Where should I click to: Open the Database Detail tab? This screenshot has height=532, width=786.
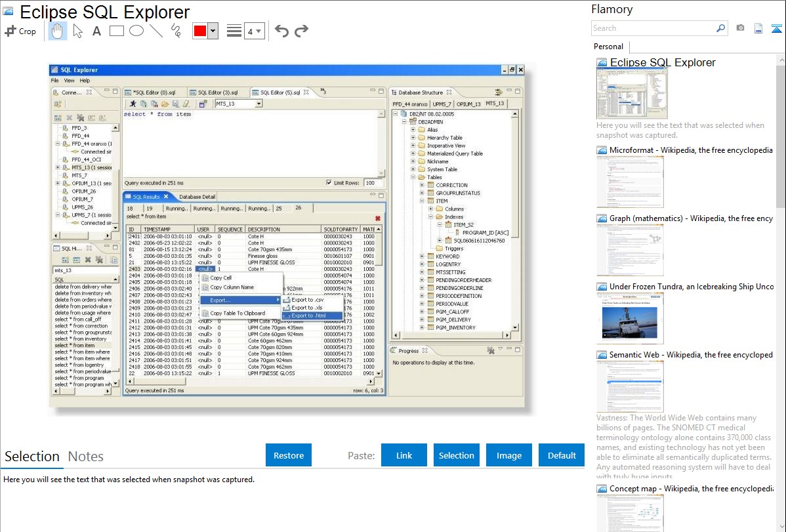197,197
